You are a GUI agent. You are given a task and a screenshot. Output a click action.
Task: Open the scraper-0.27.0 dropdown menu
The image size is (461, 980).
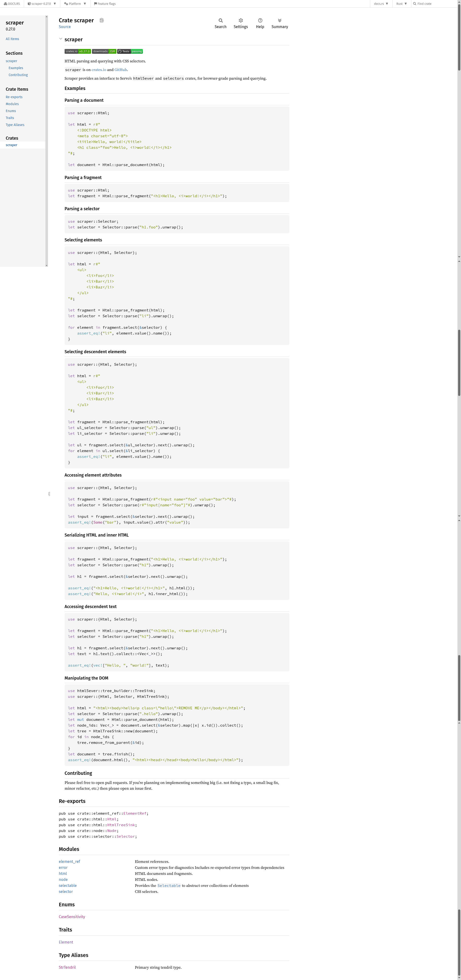coord(42,4)
